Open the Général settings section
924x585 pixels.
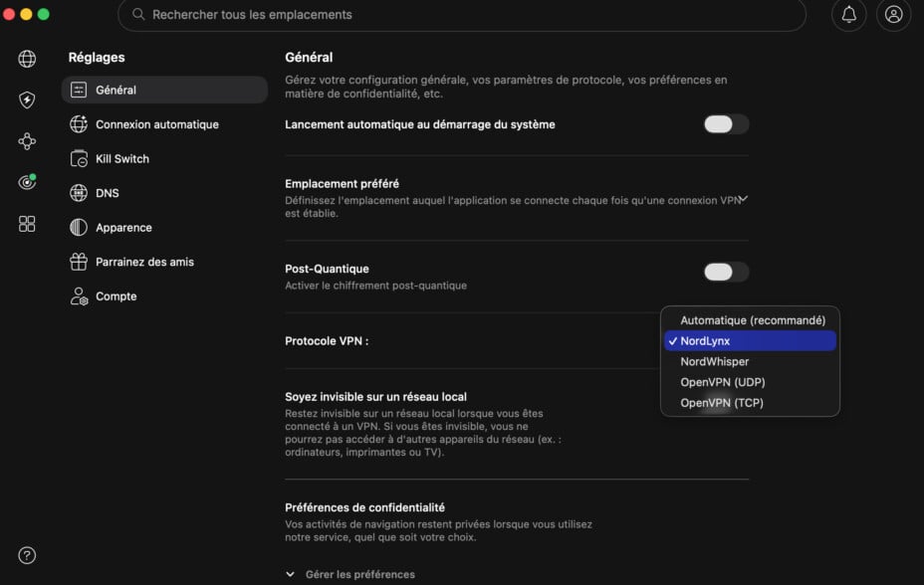pyautogui.click(x=164, y=90)
